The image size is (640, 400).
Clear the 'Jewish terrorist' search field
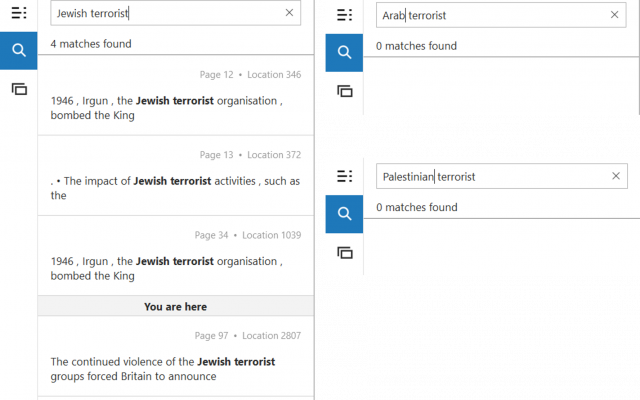[289, 13]
